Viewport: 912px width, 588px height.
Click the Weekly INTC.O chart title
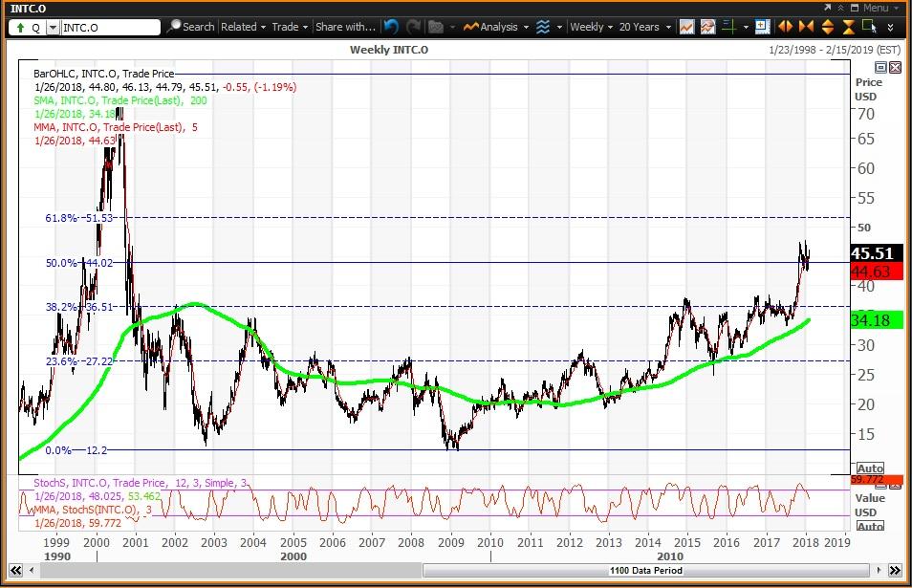[389, 50]
